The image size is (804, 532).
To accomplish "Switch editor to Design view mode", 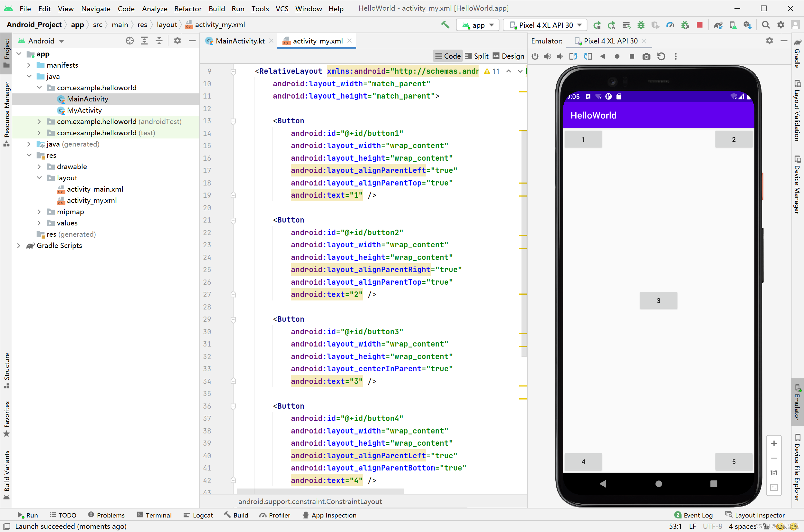I will (508, 56).
